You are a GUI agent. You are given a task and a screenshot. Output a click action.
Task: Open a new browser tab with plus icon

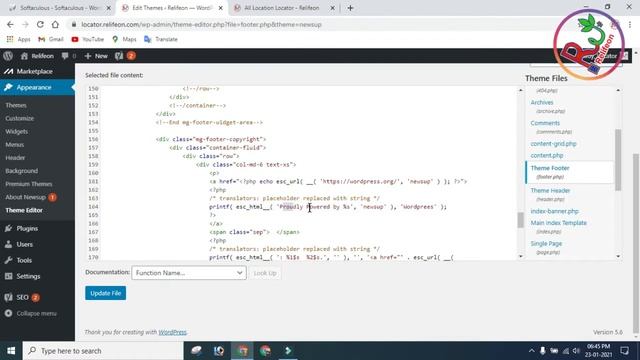click(x=350, y=8)
